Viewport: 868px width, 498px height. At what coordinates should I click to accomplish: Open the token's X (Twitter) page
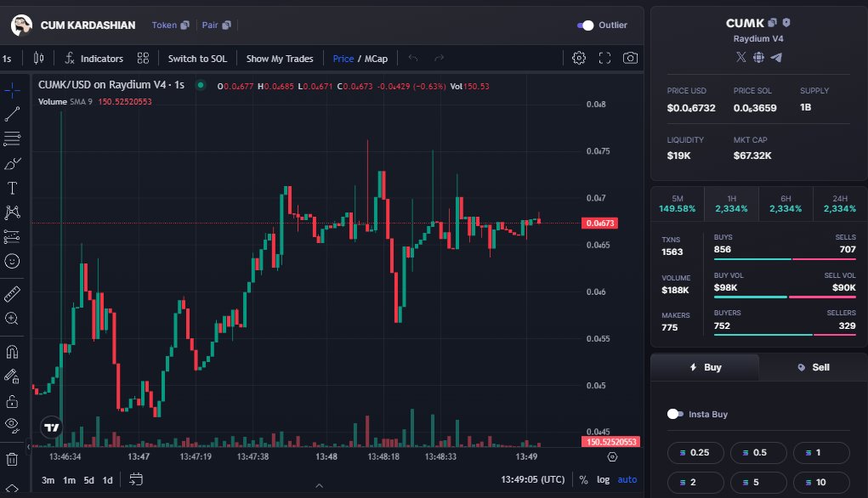(740, 57)
